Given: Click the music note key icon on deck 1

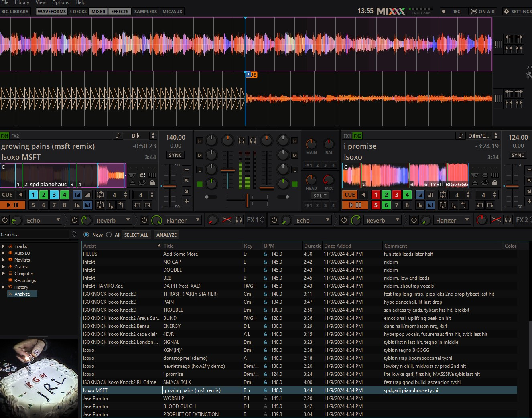Looking at the screenshot, I should click(x=118, y=136).
